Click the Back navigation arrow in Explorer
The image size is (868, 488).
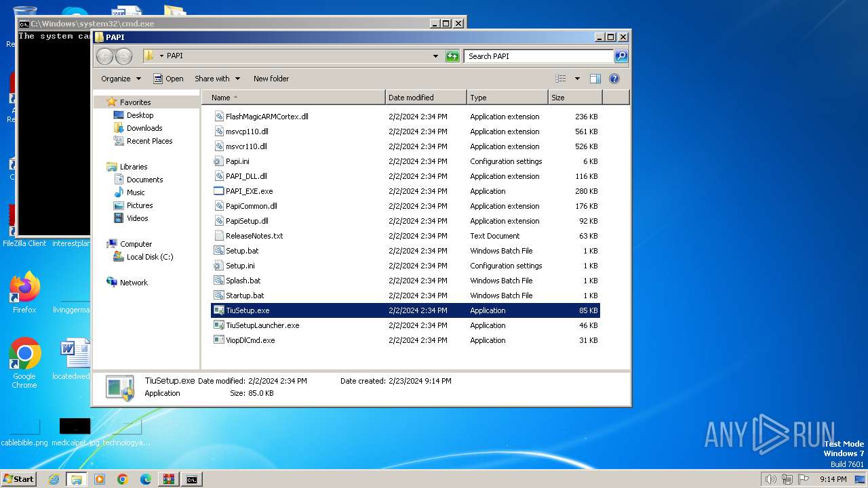[x=104, y=56]
